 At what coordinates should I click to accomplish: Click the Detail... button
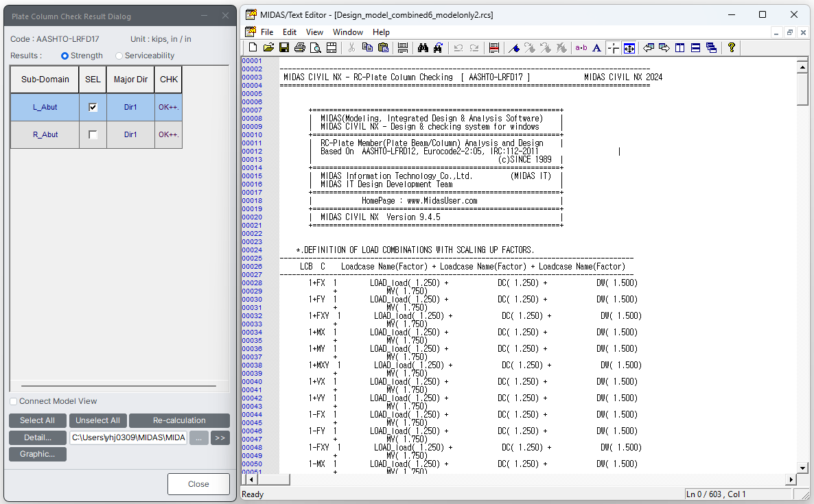tap(37, 437)
